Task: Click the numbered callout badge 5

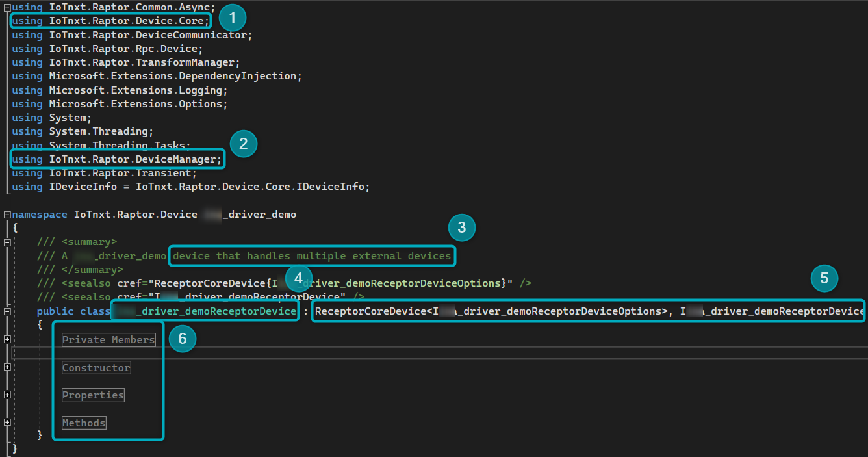Action: tap(824, 278)
